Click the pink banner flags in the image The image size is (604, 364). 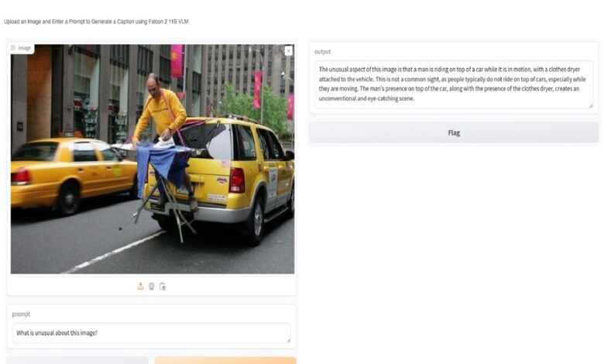click(x=177, y=61)
